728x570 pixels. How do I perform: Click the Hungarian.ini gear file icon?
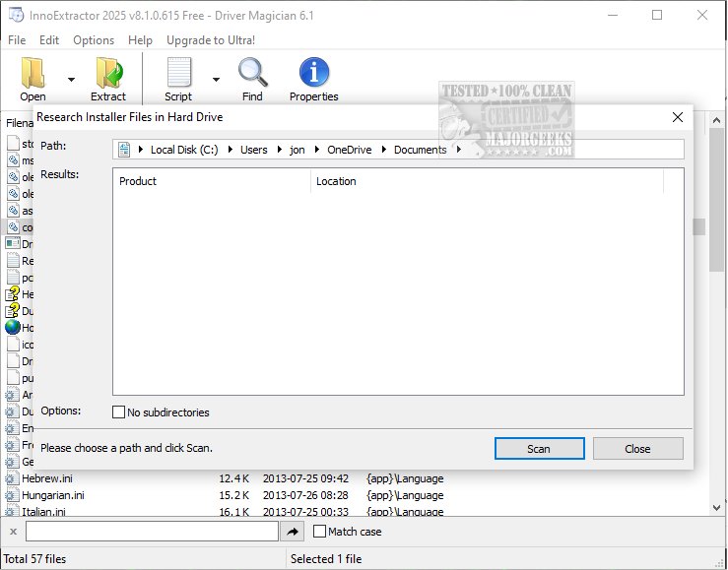[12, 495]
